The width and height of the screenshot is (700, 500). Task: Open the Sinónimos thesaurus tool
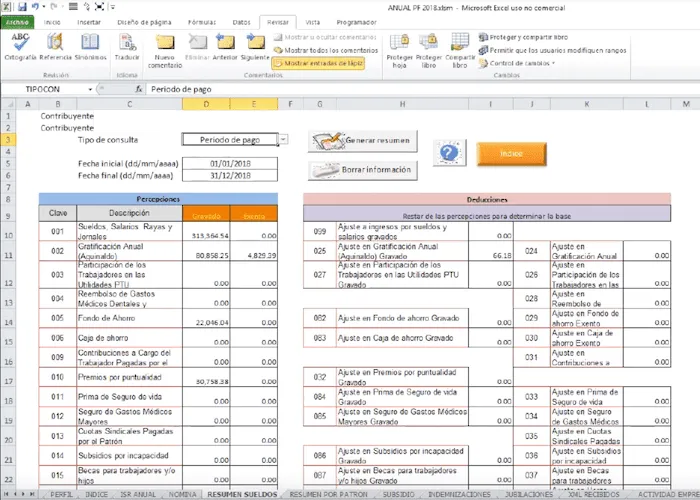coord(90,46)
